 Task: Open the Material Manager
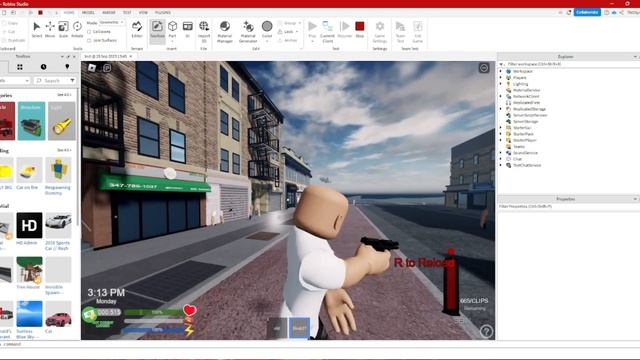point(224,31)
